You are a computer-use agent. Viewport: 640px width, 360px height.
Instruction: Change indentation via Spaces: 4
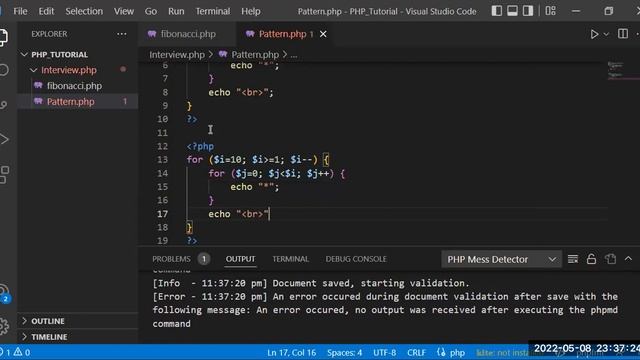point(344,352)
